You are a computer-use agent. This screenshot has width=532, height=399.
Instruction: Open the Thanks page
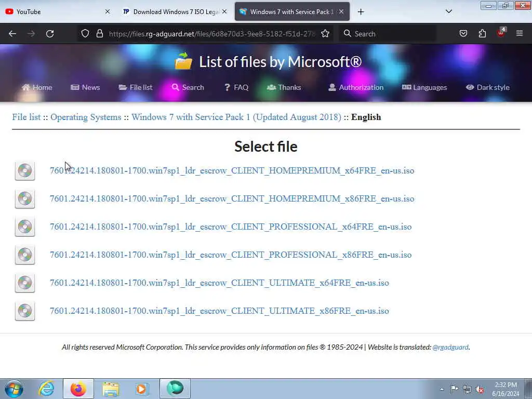[284, 87]
